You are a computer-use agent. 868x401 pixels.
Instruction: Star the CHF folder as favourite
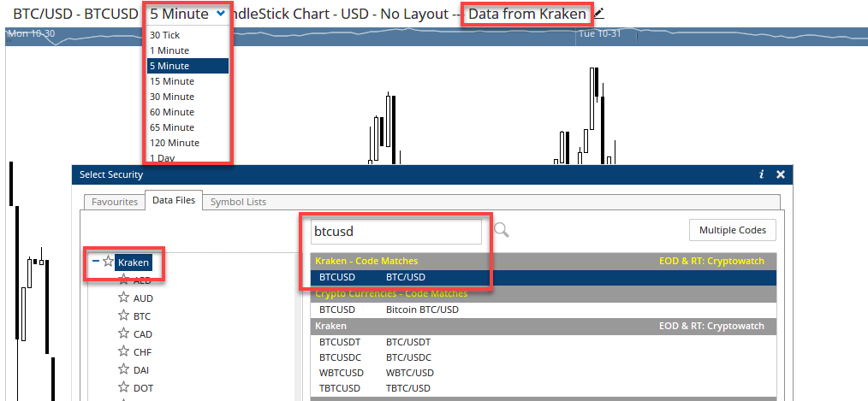pyautogui.click(x=123, y=351)
